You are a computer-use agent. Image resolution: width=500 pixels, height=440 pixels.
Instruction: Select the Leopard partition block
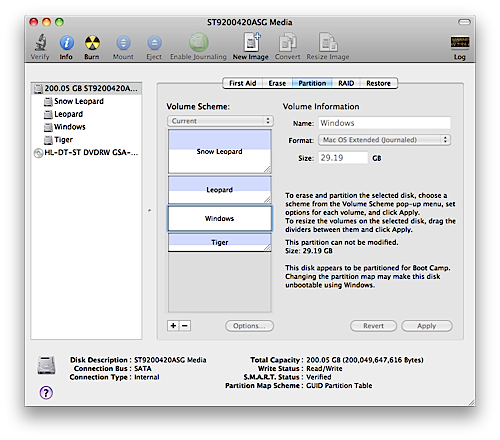tap(220, 190)
